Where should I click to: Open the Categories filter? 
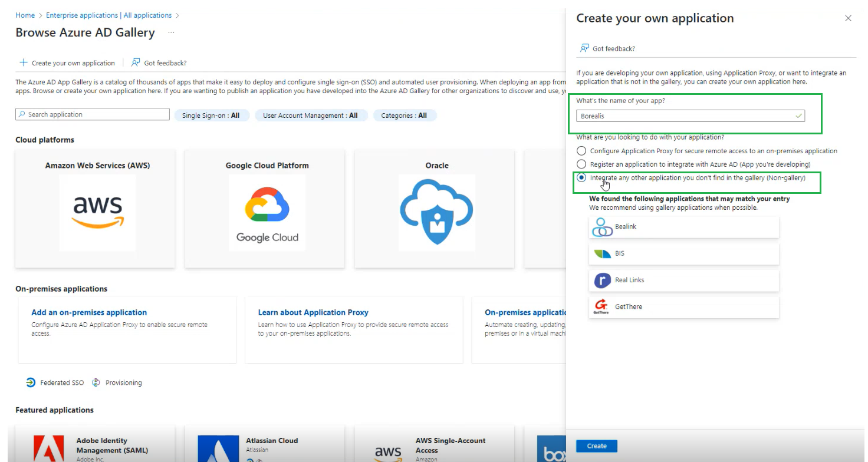(404, 115)
